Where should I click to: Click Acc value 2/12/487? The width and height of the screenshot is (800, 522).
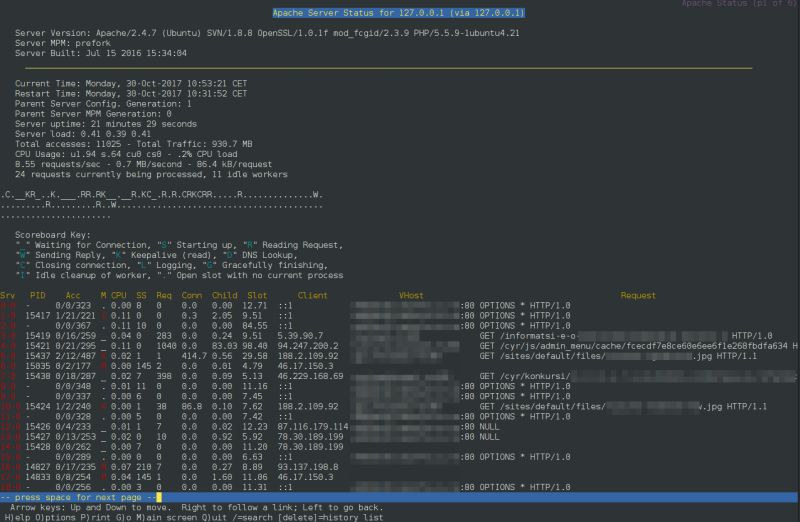point(76,356)
